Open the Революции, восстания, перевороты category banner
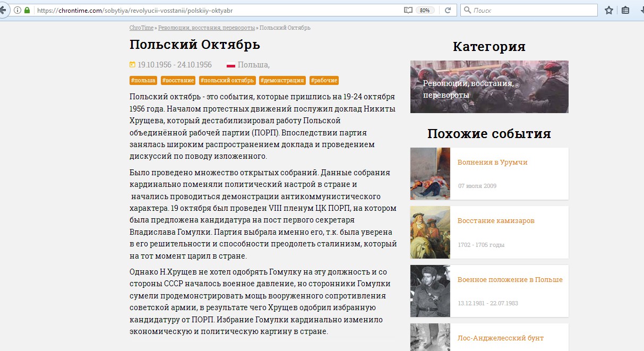 489,87
